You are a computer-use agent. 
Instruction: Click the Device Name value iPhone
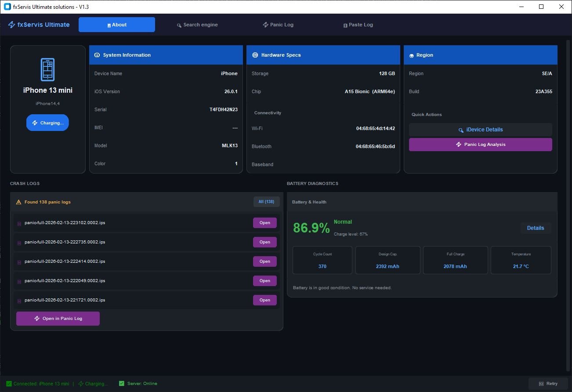[x=229, y=73]
